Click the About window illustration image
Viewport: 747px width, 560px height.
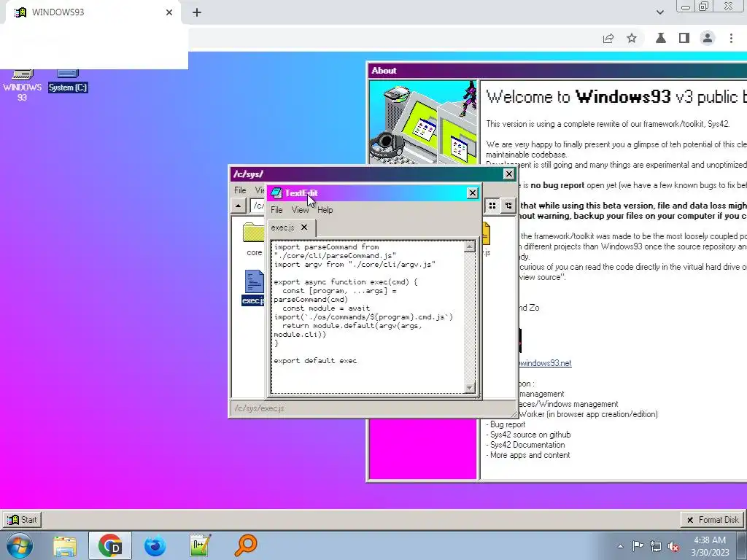[x=423, y=122]
